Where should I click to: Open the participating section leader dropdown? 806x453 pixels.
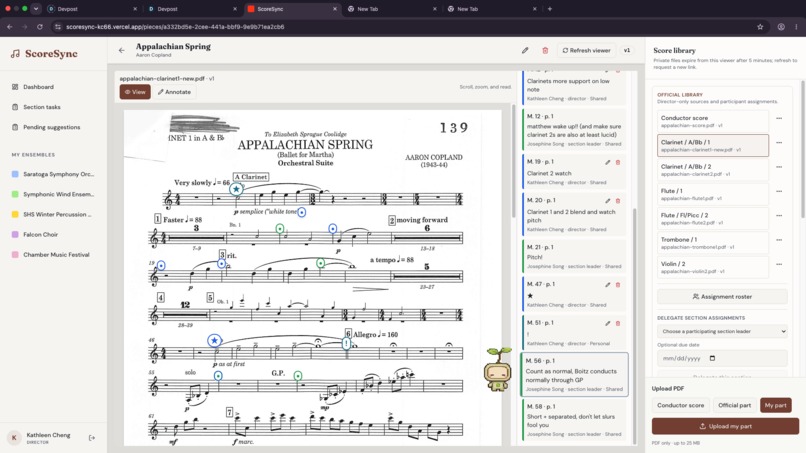[722, 331]
